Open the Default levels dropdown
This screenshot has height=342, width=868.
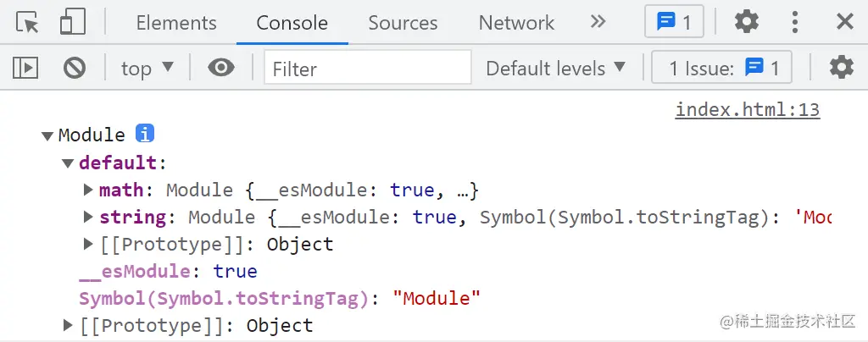coord(555,68)
